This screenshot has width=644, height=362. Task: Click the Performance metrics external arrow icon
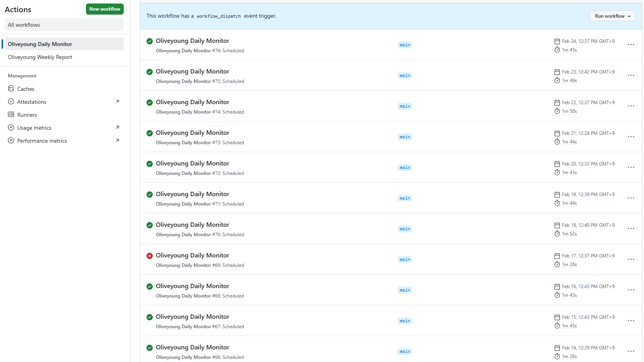tap(117, 141)
